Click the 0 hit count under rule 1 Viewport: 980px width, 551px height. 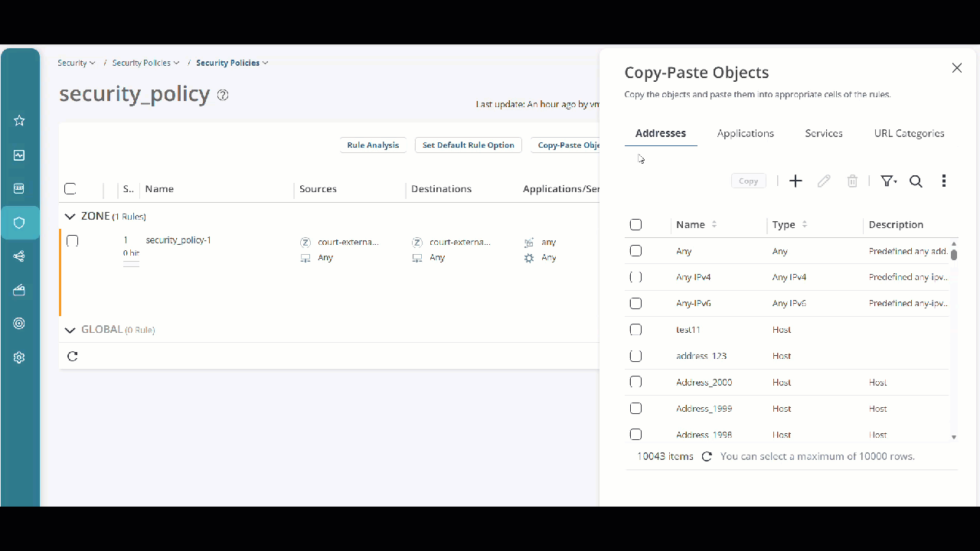pos(131,253)
